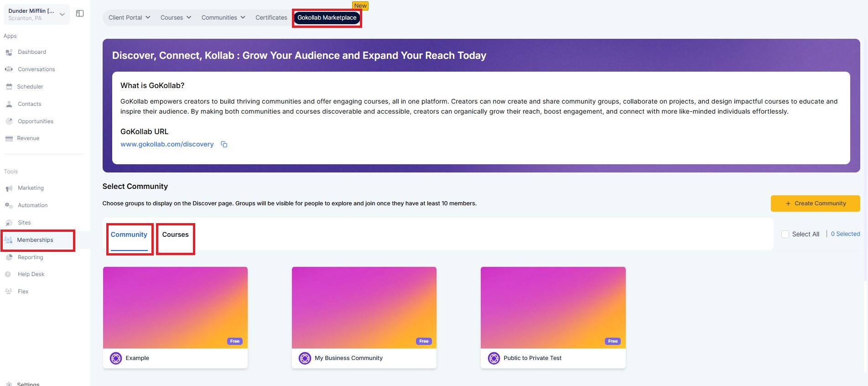
Task: Click the Create Community button
Action: [x=815, y=203]
